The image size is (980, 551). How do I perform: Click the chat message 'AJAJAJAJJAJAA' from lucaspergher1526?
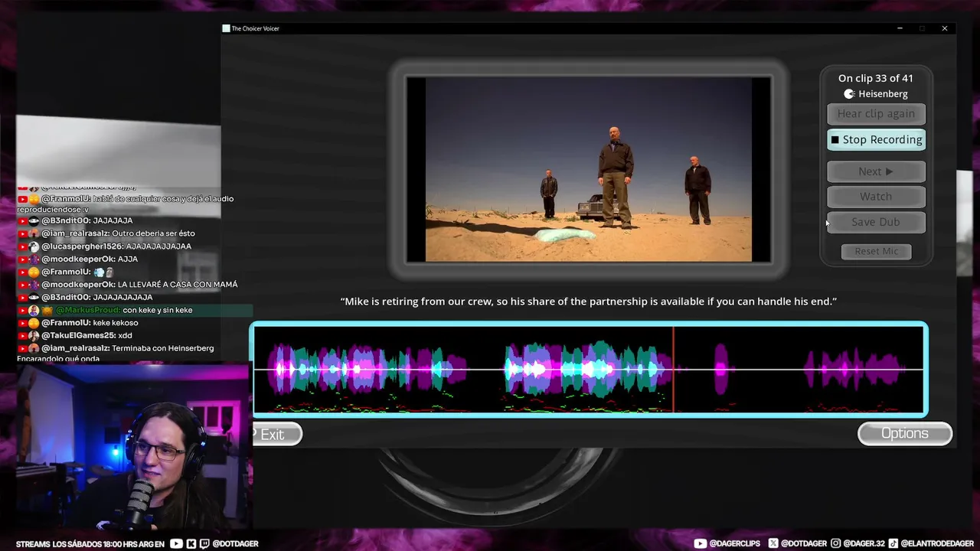158,246
